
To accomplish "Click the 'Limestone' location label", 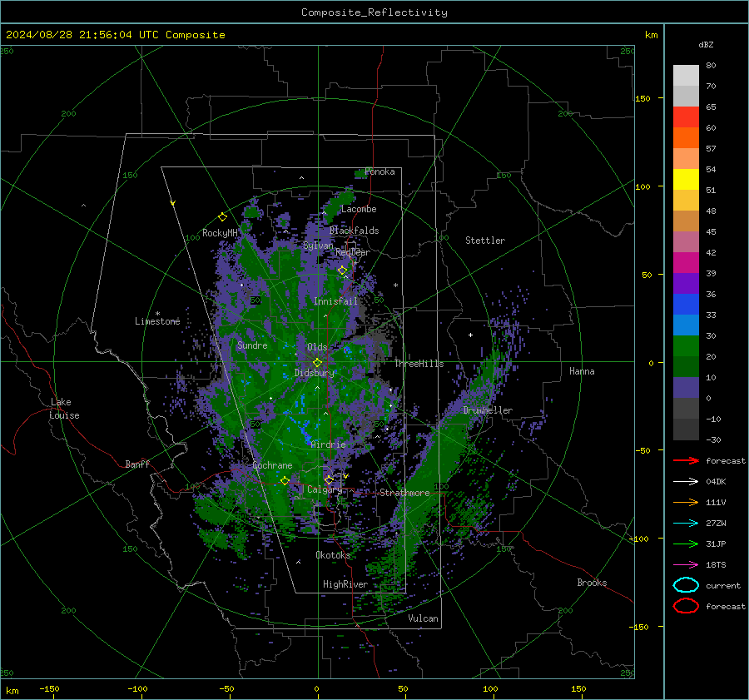I will pyautogui.click(x=157, y=321).
